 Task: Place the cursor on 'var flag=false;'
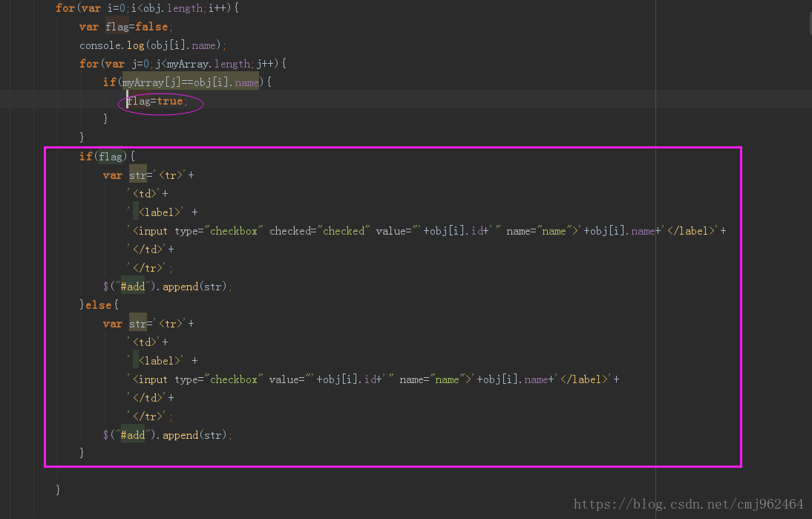point(126,27)
